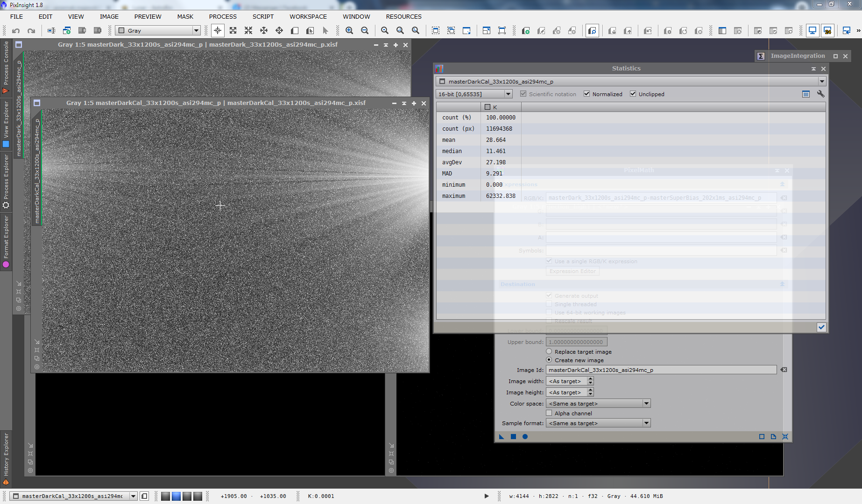This screenshot has height=504, width=862.
Task: Clear the Image Id field with its reset icon
Action: click(x=784, y=370)
